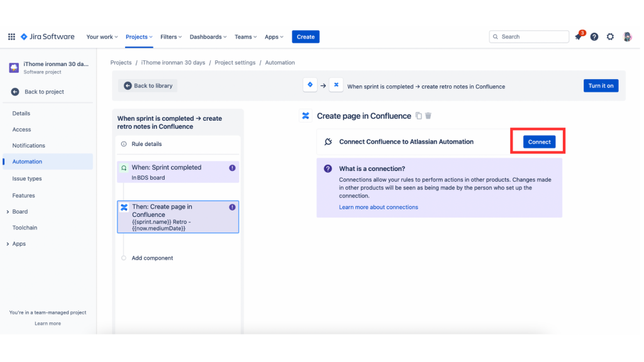Delete the Create page in Confluence component
The width and height of the screenshot is (644, 362).
coord(428,116)
